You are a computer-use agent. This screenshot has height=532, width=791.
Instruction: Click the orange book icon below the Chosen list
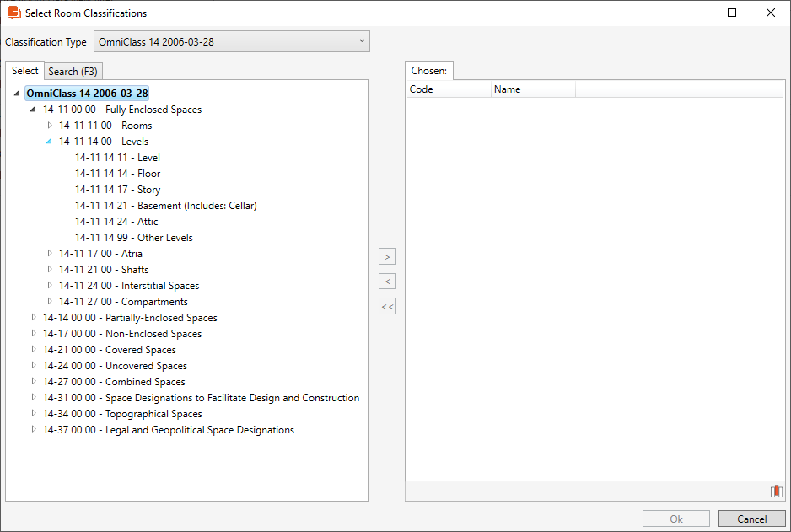[776, 491]
